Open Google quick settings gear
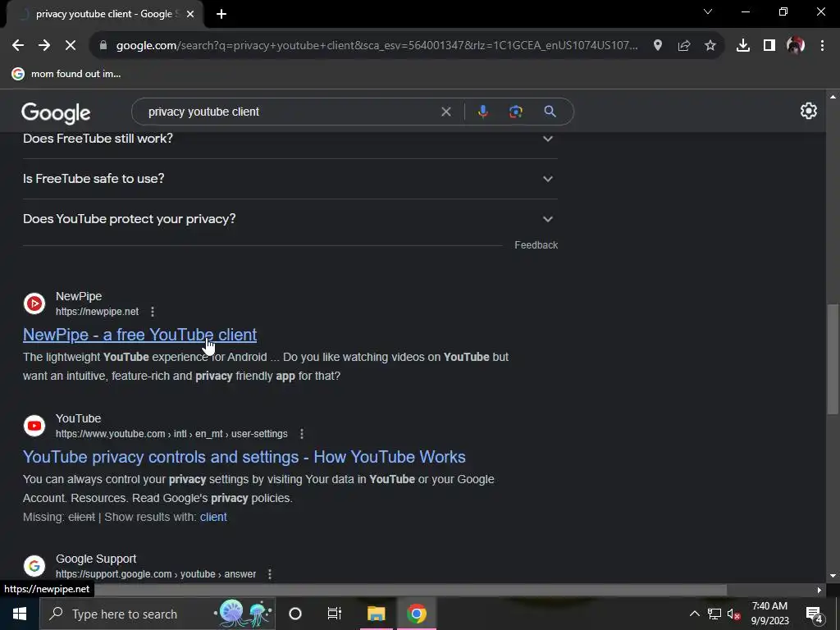840x630 pixels. (808, 111)
